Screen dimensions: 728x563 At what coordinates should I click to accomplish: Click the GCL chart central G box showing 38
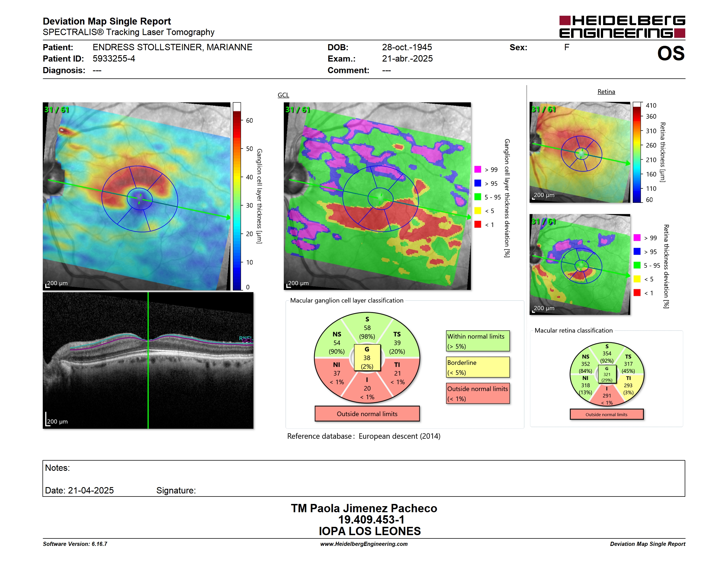tap(367, 358)
